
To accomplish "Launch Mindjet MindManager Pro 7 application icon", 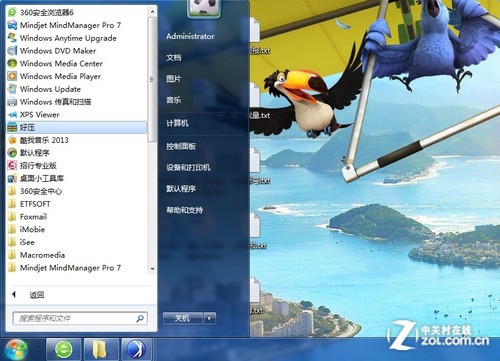I will [x=12, y=25].
